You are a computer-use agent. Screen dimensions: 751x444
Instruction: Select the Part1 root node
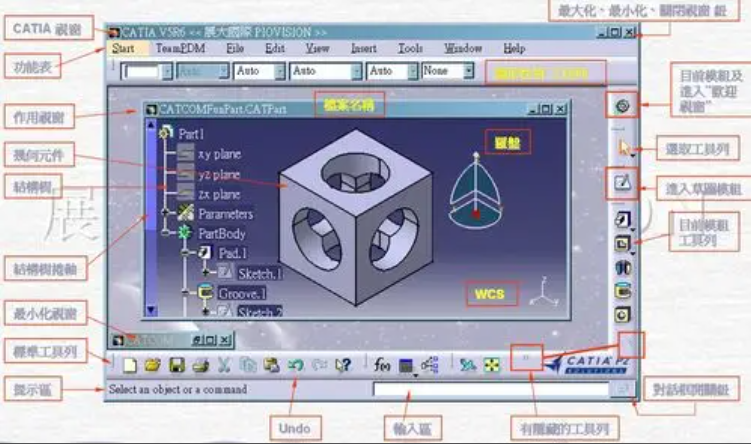[191, 133]
